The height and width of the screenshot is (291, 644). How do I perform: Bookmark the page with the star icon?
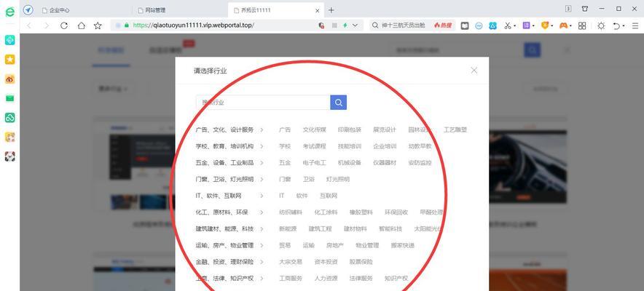(98, 25)
